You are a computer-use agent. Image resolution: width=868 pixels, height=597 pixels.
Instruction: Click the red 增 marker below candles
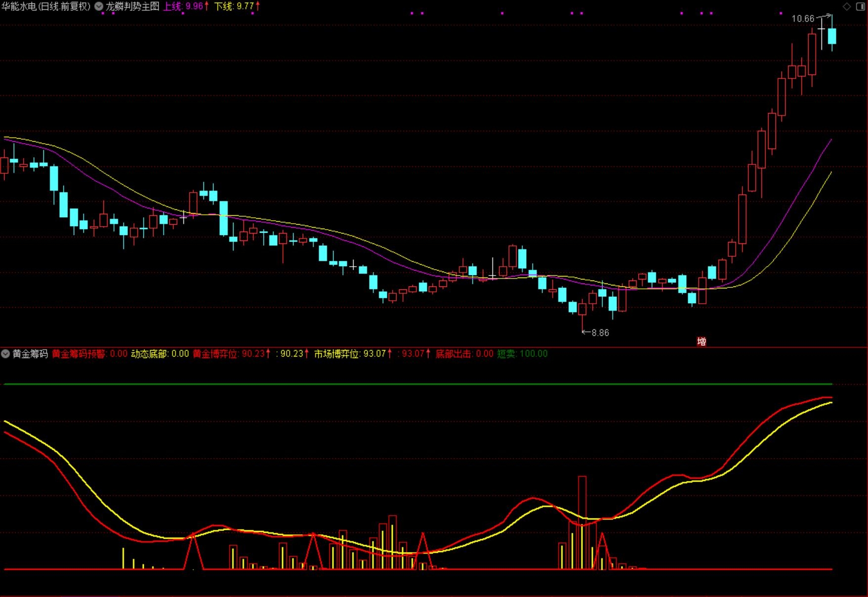pyautogui.click(x=701, y=341)
